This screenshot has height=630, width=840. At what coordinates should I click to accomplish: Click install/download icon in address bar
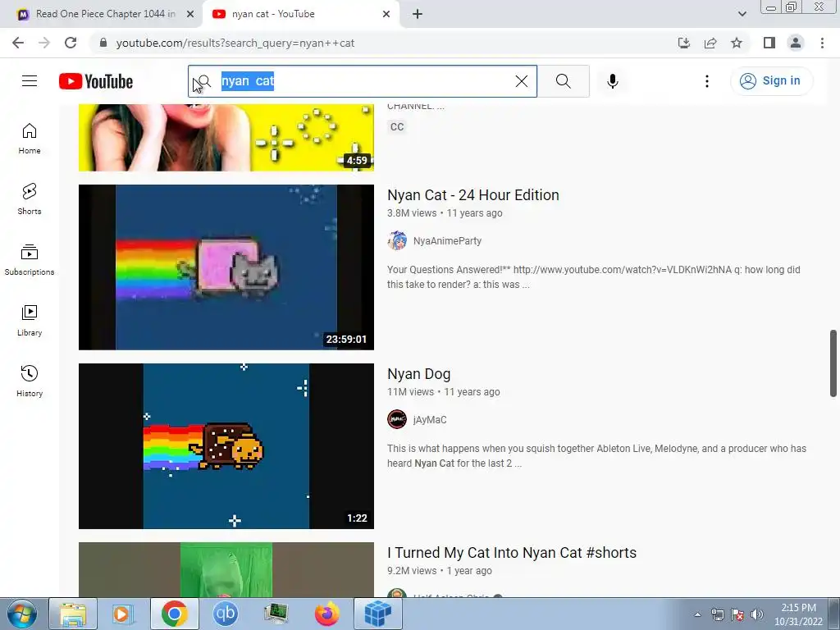point(684,43)
